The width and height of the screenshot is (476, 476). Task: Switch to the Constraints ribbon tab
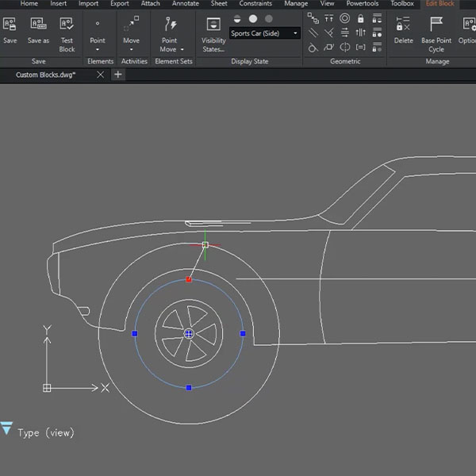point(255,4)
